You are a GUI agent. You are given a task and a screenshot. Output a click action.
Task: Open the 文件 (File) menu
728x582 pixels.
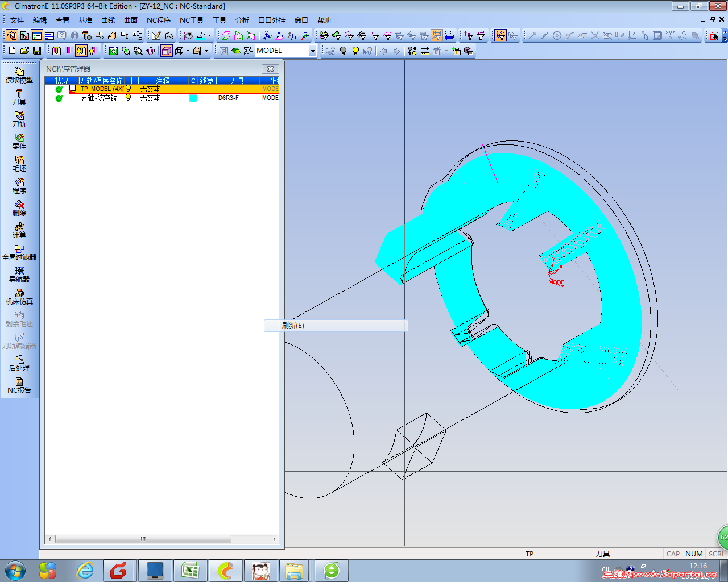pyautogui.click(x=17, y=20)
